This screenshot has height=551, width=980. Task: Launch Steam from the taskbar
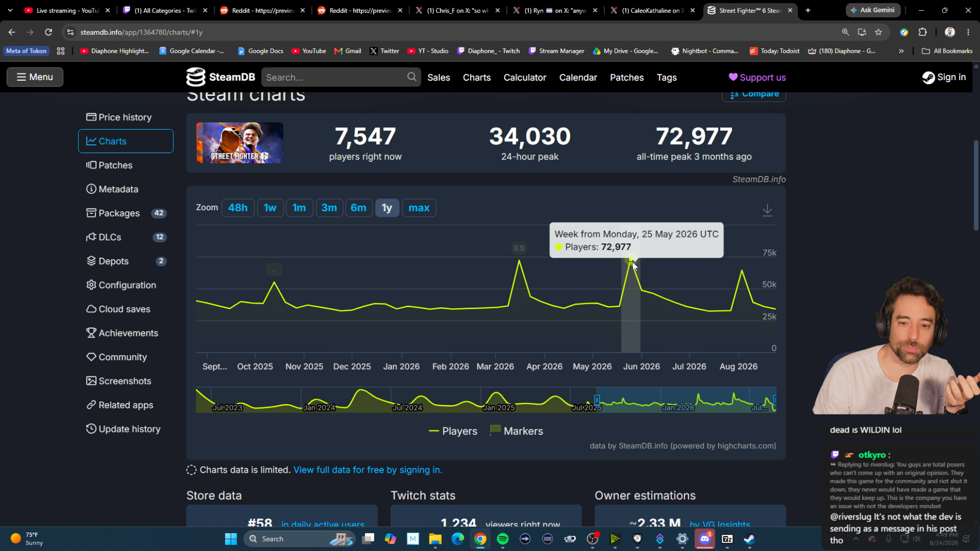pos(749,539)
